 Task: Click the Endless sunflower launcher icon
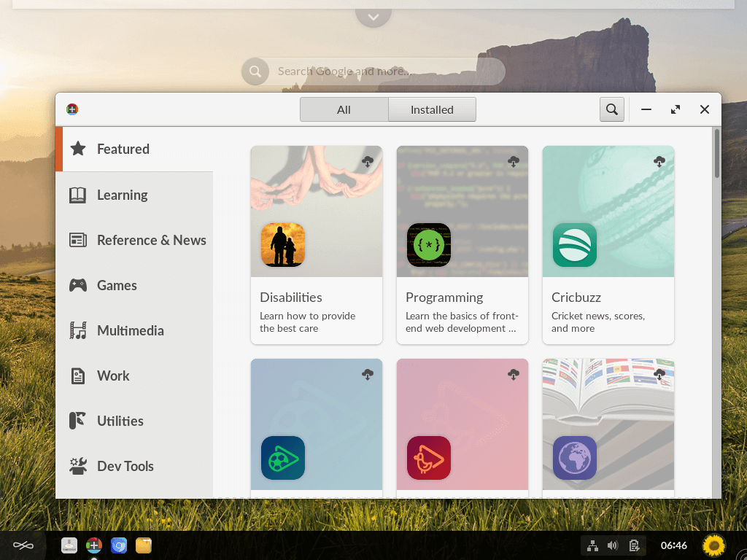pos(713,545)
